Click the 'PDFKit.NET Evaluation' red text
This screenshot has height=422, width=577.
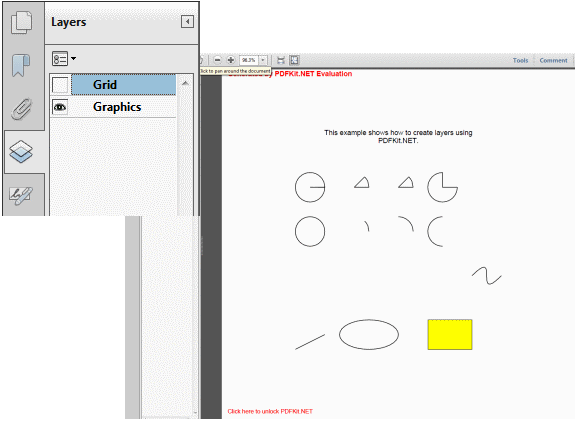coord(313,74)
